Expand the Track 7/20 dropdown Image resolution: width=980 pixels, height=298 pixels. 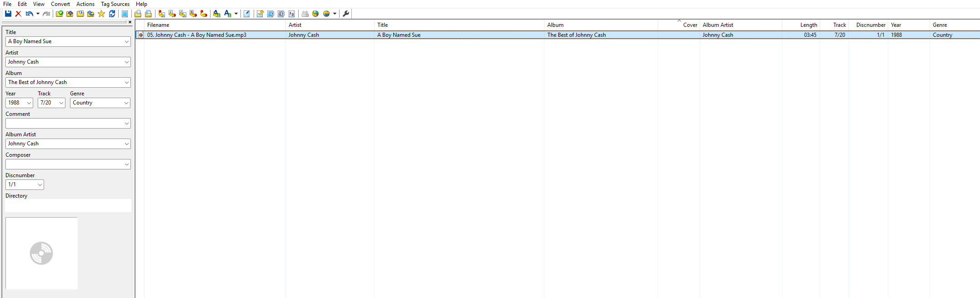(61, 103)
